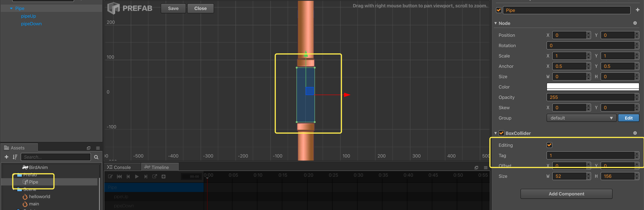Click the Opacity value stepper
The width and height of the screenshot is (644, 210).
(x=637, y=97)
